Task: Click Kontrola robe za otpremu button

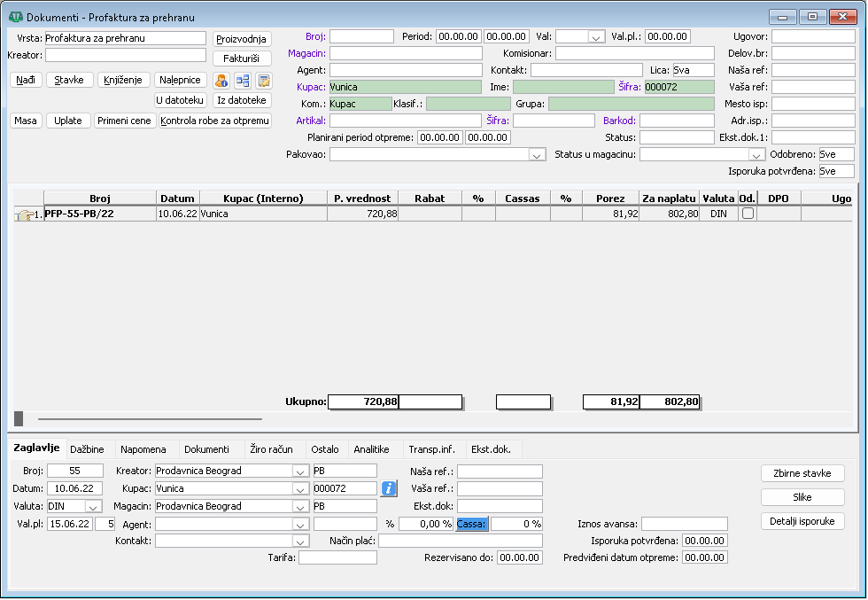Action: pos(214,121)
